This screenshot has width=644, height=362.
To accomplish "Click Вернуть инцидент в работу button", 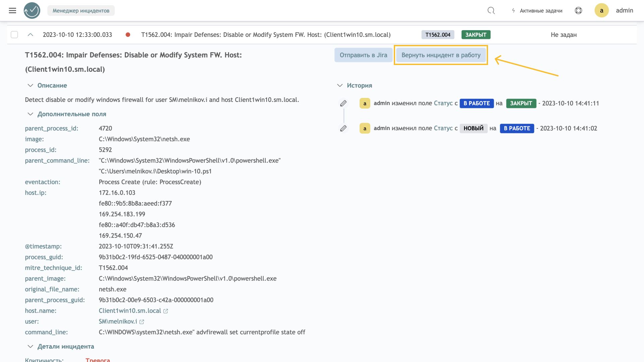I will point(441,55).
